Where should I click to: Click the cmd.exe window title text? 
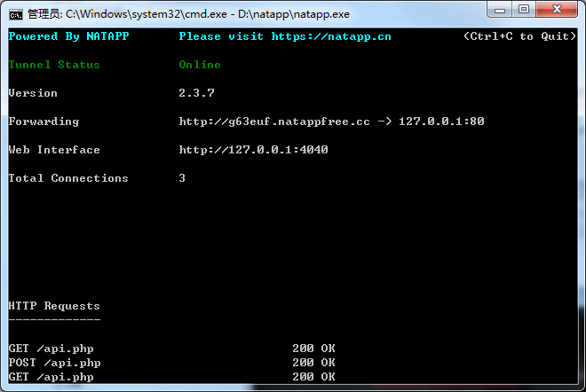click(189, 14)
